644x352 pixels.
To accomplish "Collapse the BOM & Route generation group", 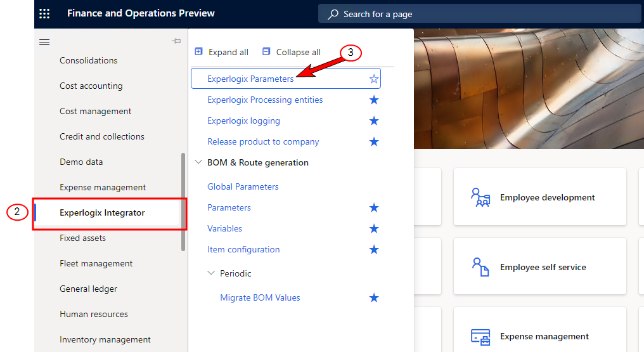I will coord(198,162).
